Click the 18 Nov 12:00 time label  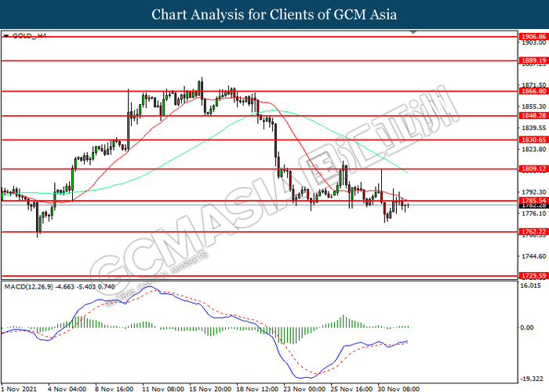[257, 389]
